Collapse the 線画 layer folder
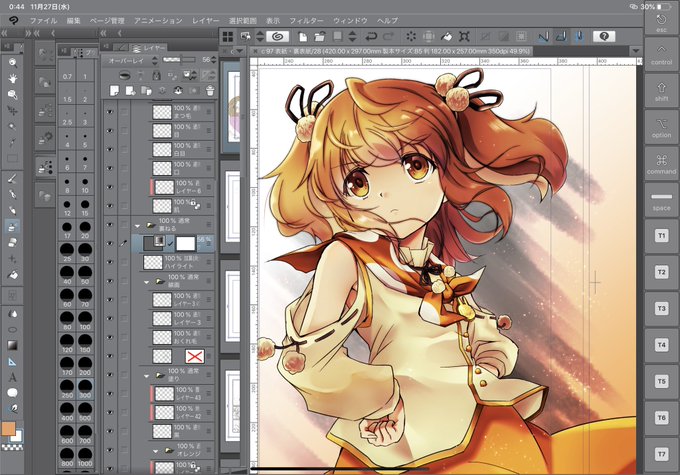 [147, 282]
